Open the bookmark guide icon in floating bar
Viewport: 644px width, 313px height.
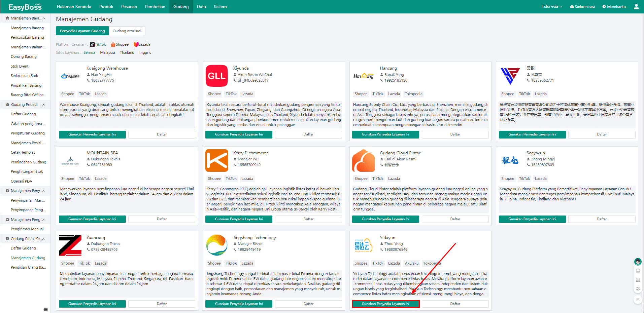(638, 271)
